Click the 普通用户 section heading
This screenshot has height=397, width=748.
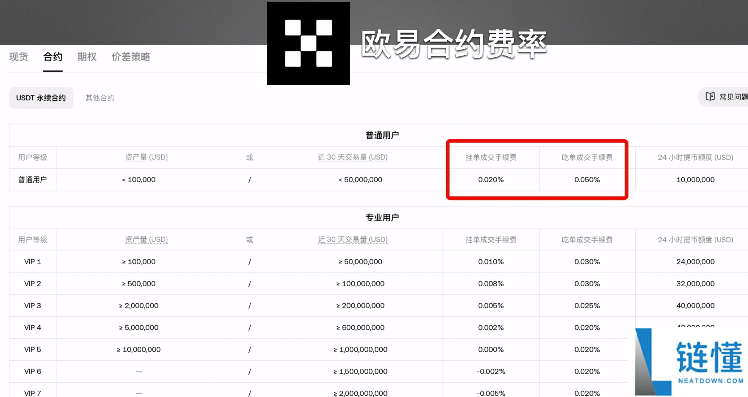[x=382, y=136]
